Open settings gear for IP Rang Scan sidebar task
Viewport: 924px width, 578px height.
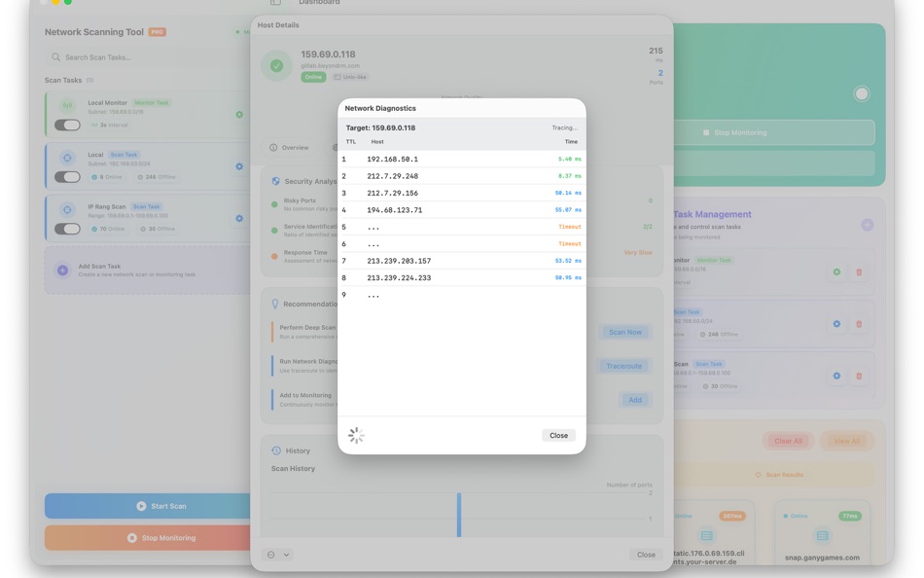coord(239,218)
